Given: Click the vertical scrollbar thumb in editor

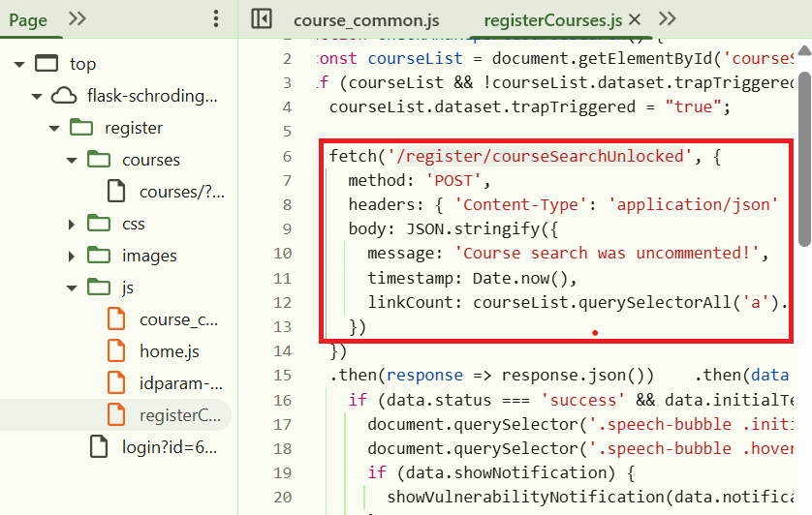Looking at the screenshot, I should click(x=804, y=159).
